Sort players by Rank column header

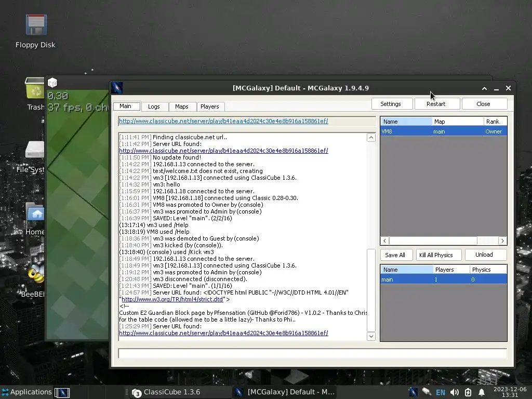point(495,122)
